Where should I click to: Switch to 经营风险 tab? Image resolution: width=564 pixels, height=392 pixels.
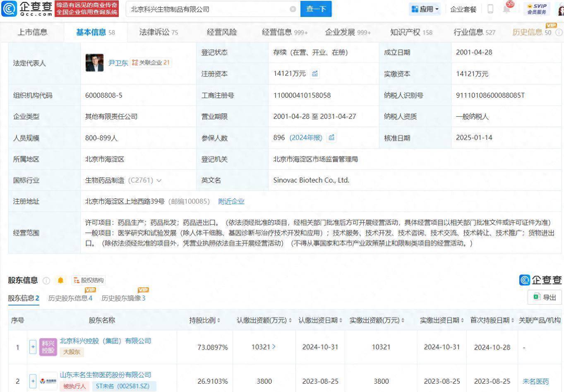point(222,32)
